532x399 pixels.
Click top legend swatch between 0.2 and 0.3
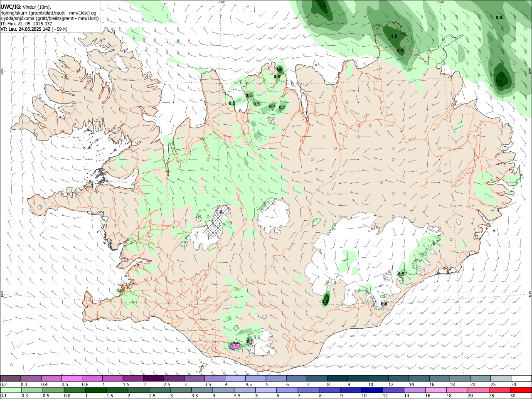[10, 378]
